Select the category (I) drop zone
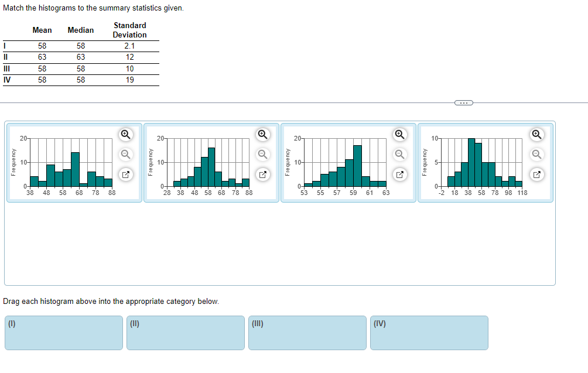This screenshot has width=588, height=373. point(63,333)
